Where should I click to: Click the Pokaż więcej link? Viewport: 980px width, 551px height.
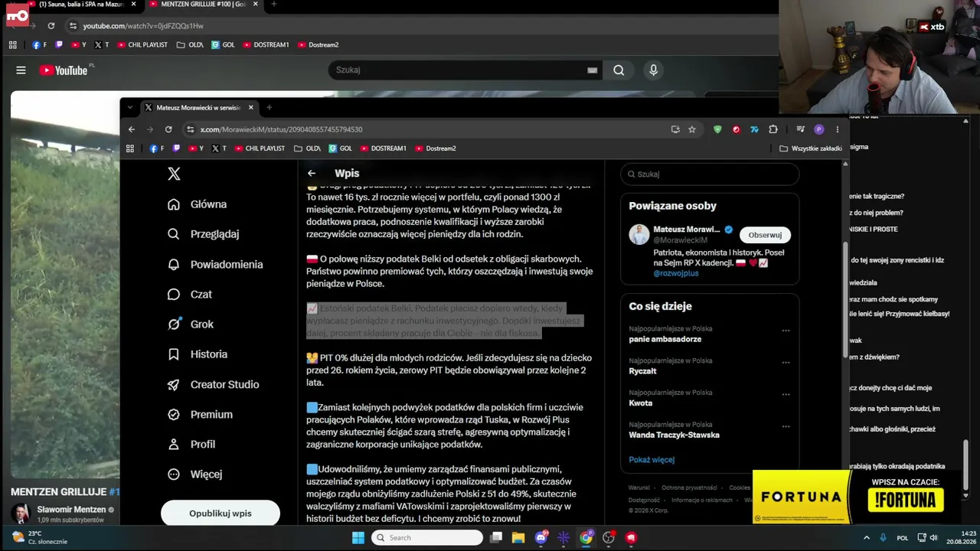tap(652, 460)
